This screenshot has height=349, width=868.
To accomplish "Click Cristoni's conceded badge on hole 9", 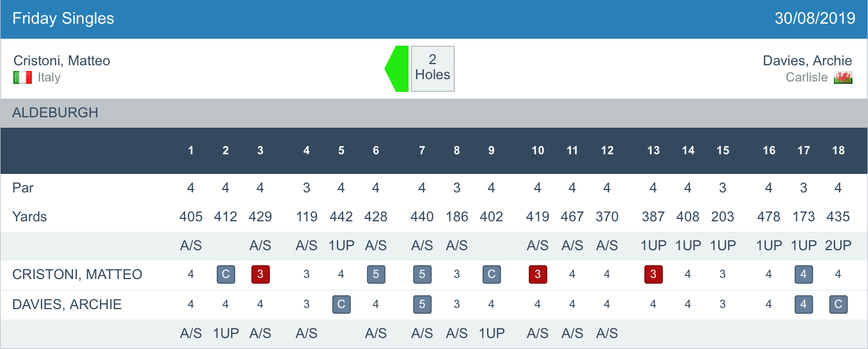I will point(491,274).
